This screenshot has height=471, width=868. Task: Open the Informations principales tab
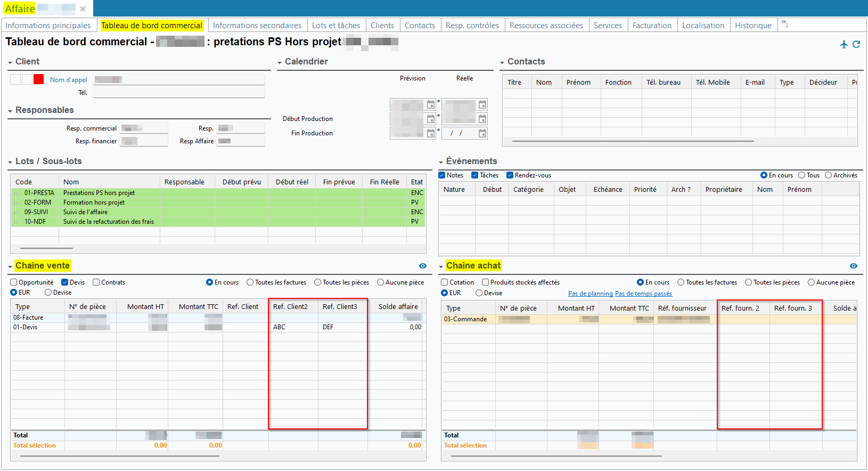tap(48, 25)
